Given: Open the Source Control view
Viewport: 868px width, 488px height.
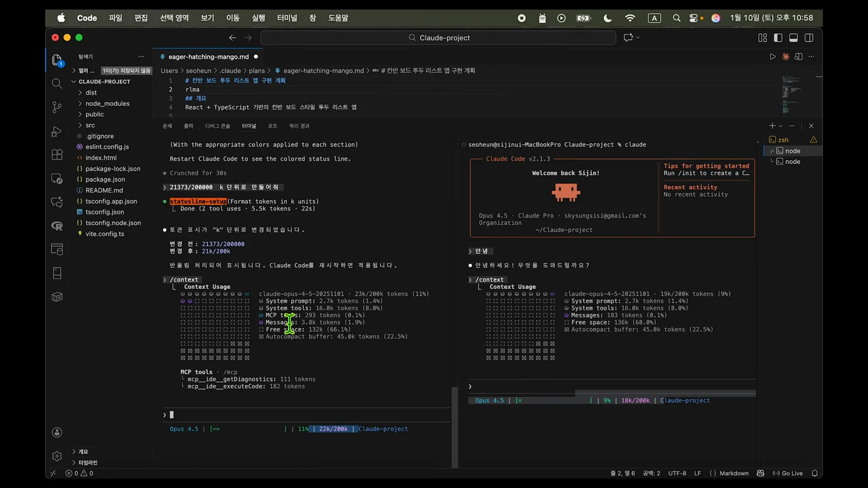Looking at the screenshot, I should click(x=57, y=107).
